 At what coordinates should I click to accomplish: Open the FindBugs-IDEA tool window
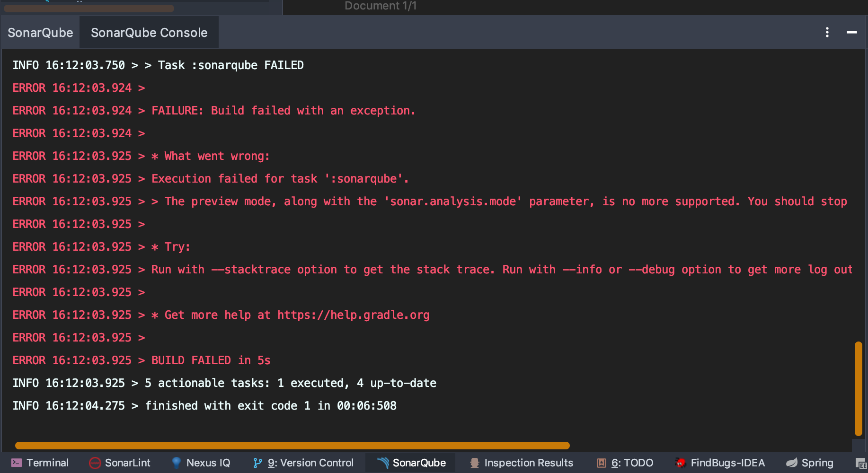[x=719, y=463]
